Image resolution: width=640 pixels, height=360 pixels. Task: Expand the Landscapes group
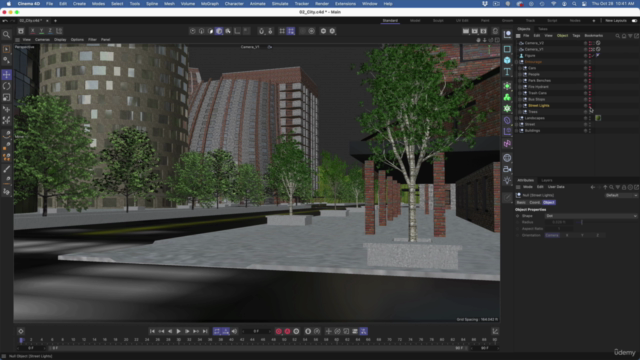(x=517, y=118)
